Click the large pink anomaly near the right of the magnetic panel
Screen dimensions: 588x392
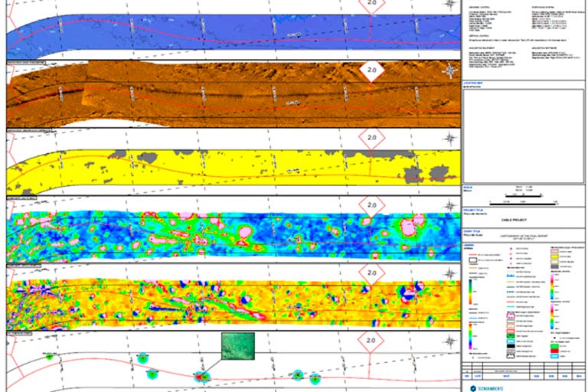(x=408, y=227)
